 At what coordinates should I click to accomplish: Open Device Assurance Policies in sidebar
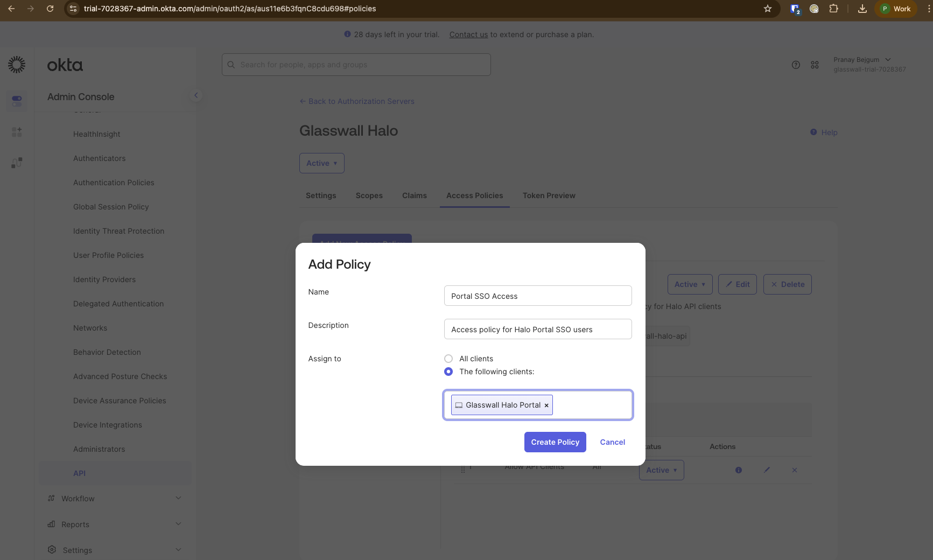pyautogui.click(x=120, y=401)
